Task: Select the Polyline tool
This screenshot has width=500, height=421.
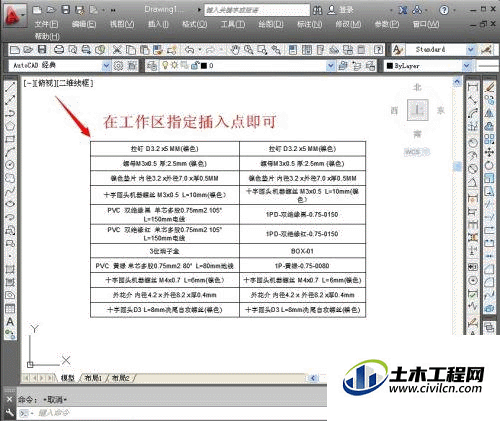Action: pos(10,113)
